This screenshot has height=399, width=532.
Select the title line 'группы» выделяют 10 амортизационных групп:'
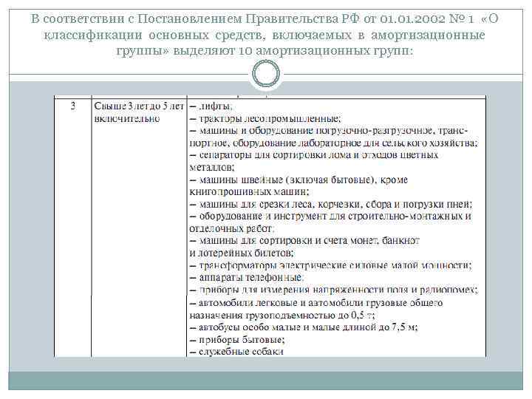(265, 51)
